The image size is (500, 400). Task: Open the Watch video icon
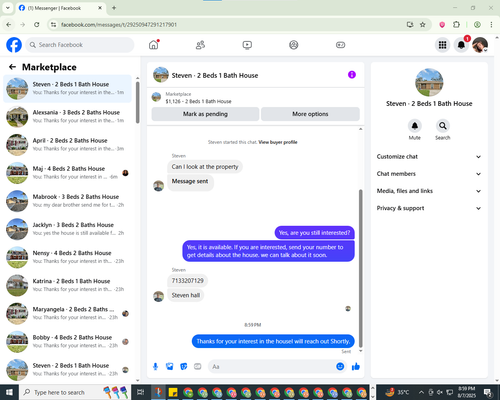(247, 45)
